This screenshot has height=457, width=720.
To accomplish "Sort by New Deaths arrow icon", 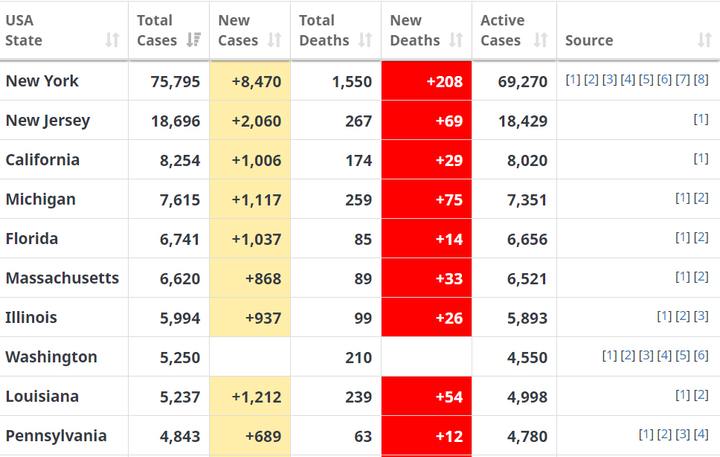I will (456, 40).
